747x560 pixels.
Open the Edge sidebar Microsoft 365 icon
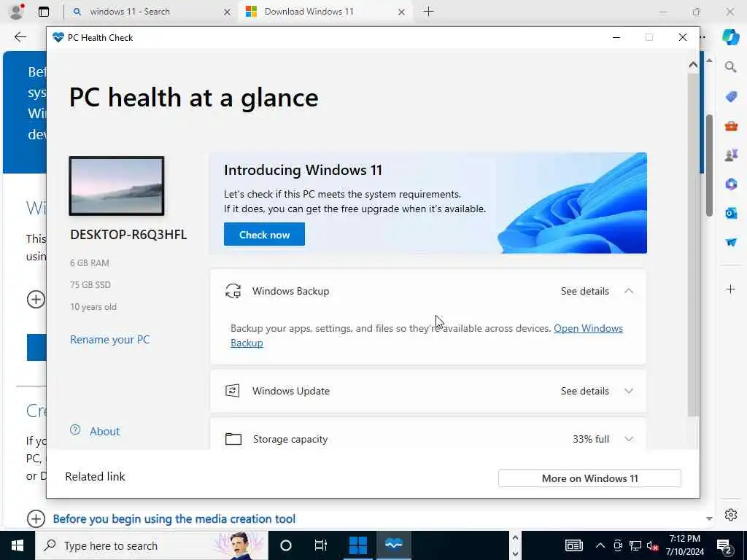731,184
